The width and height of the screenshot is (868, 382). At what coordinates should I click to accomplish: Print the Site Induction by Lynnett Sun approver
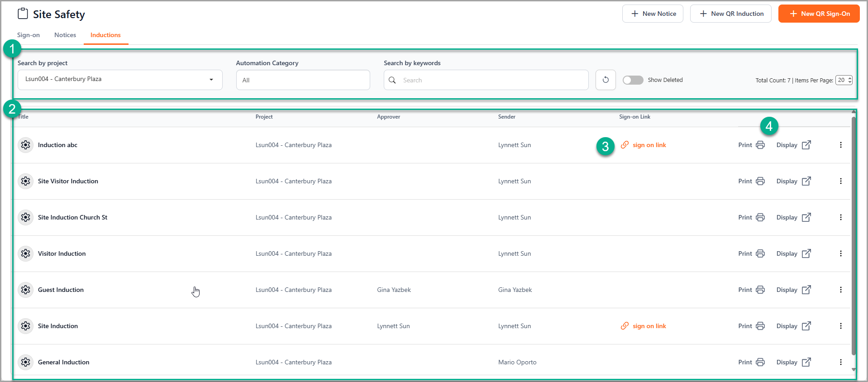point(751,326)
